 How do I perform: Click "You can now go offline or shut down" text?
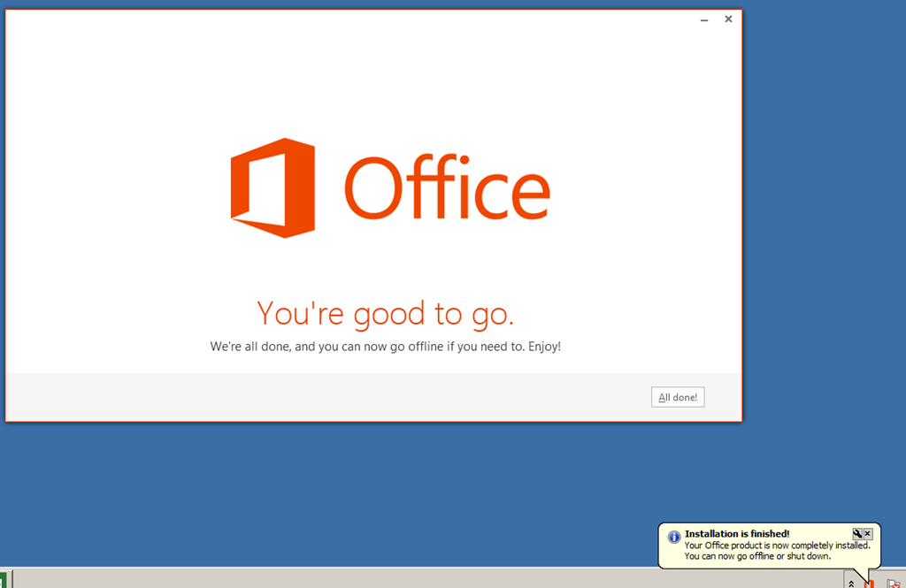coord(757,556)
